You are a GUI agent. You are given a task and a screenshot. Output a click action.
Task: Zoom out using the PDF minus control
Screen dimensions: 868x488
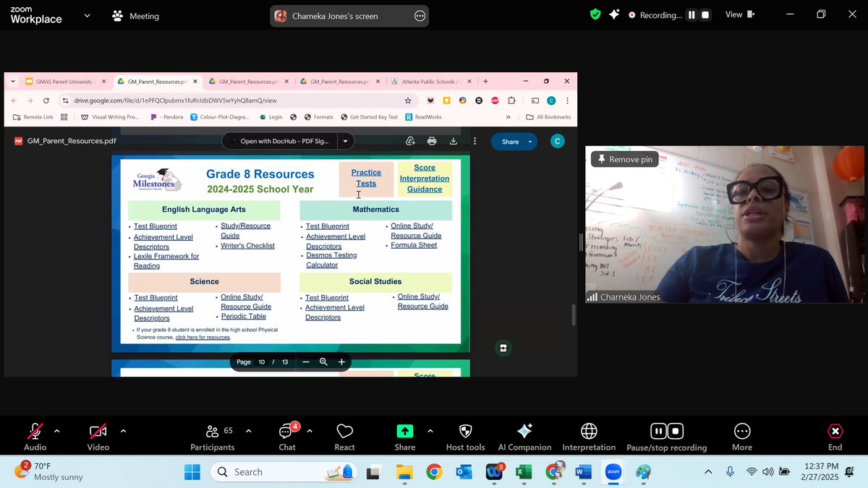(305, 361)
